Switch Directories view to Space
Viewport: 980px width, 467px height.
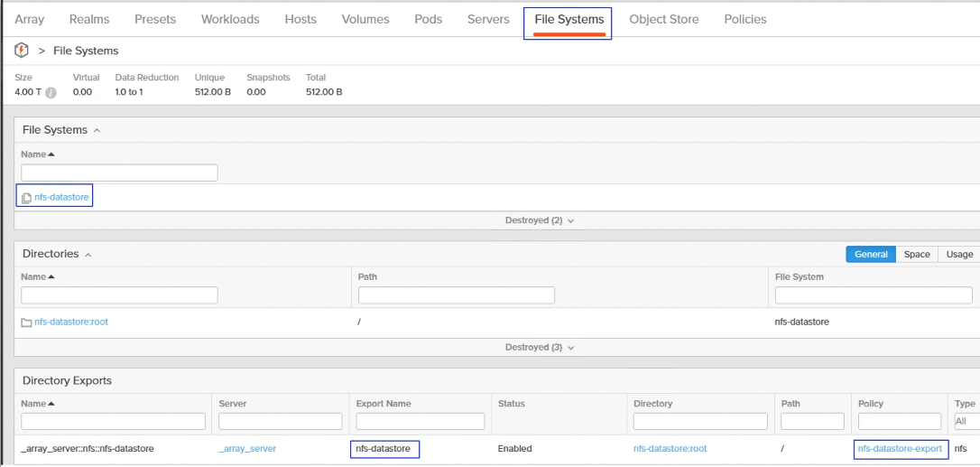917,254
